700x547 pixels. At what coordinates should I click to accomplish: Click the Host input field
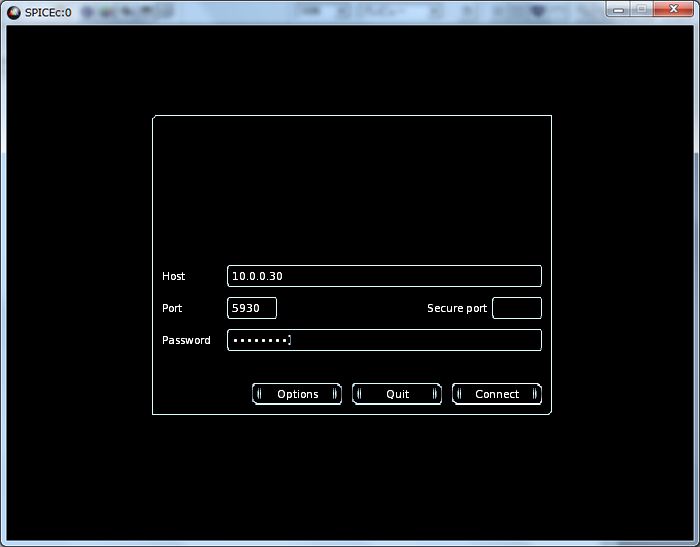click(384, 276)
